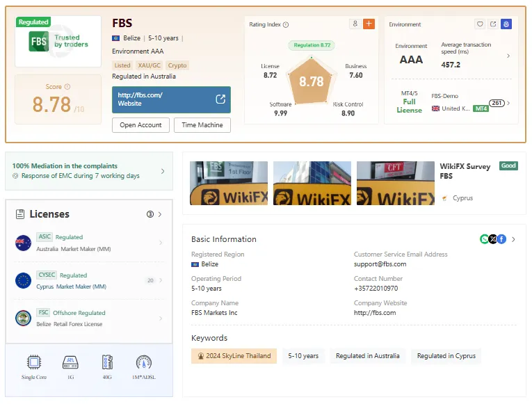532x404 pixels.
Task: Click the http://fbs.com company website text
Action: tap(375, 313)
